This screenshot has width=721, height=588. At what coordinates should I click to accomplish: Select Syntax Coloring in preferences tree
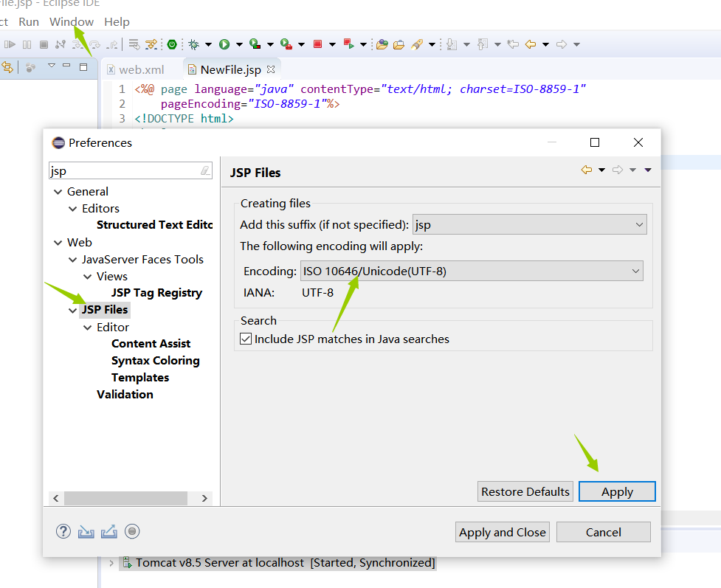pos(156,361)
